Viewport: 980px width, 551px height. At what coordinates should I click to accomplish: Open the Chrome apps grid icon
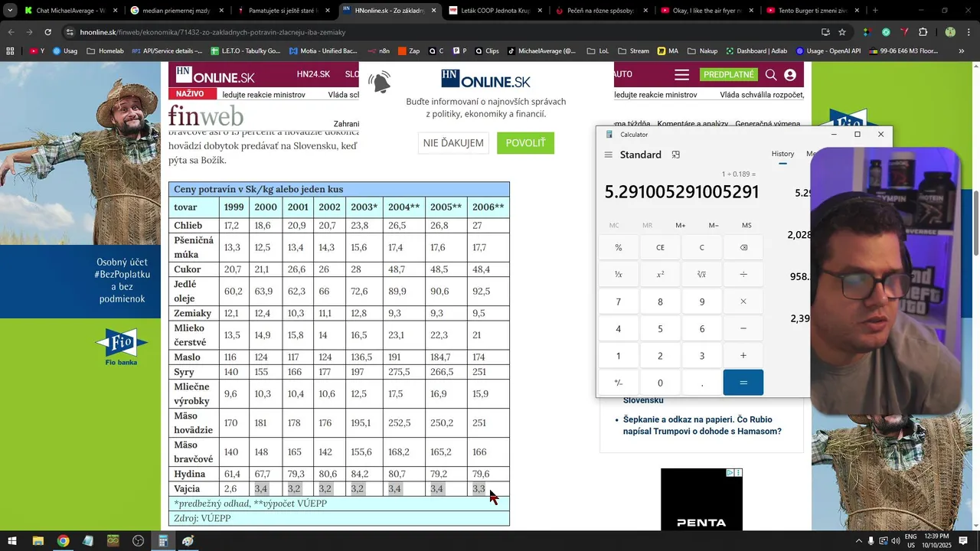pos(10,51)
